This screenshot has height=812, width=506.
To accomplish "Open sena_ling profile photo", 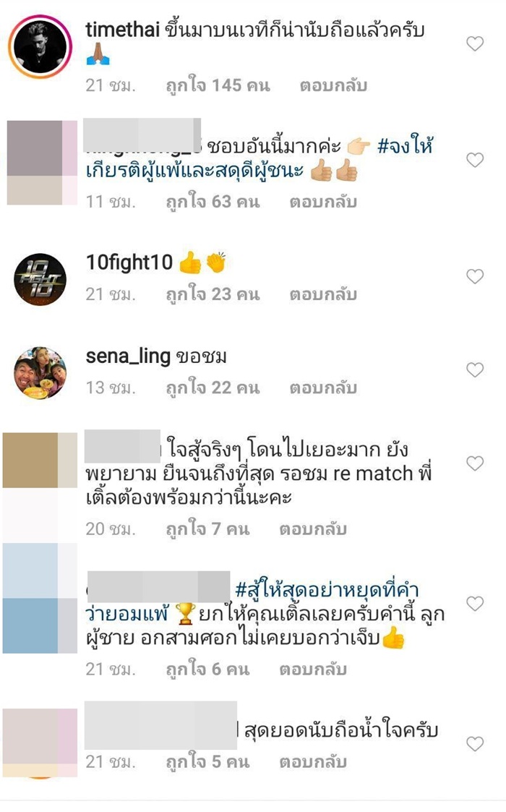I will [40, 373].
